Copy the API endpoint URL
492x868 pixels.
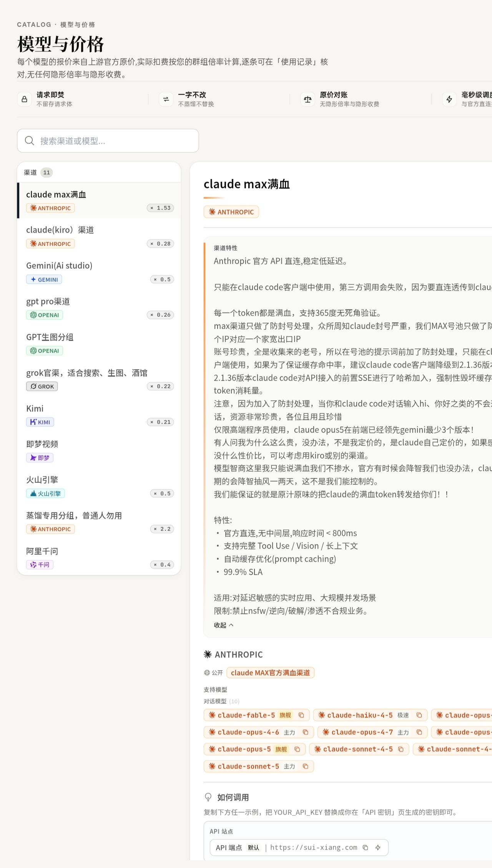click(x=366, y=847)
